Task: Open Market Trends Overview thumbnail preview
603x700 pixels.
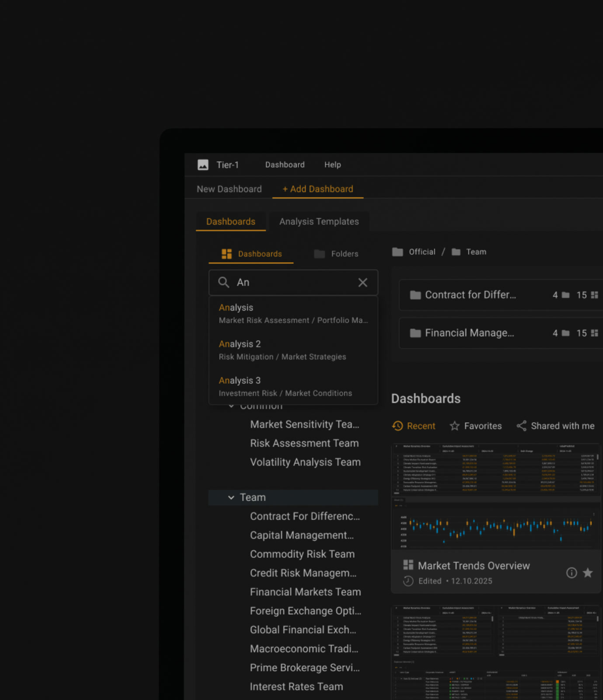Action: click(496, 497)
